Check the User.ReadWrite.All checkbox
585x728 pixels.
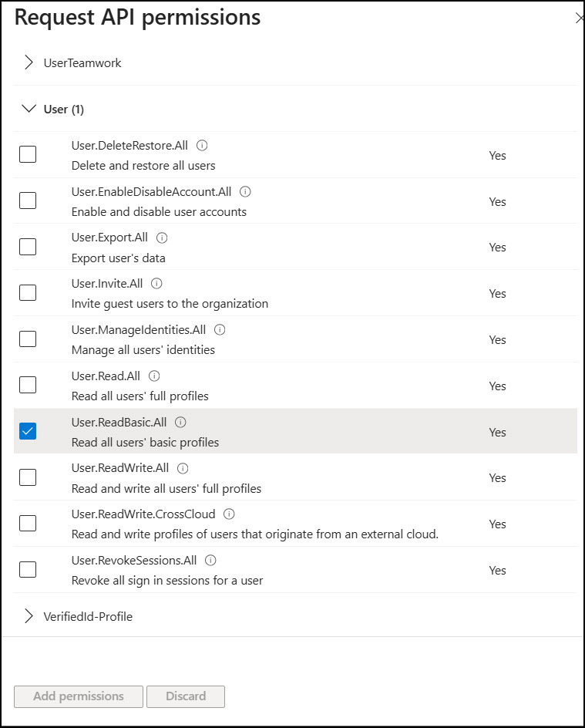28,477
